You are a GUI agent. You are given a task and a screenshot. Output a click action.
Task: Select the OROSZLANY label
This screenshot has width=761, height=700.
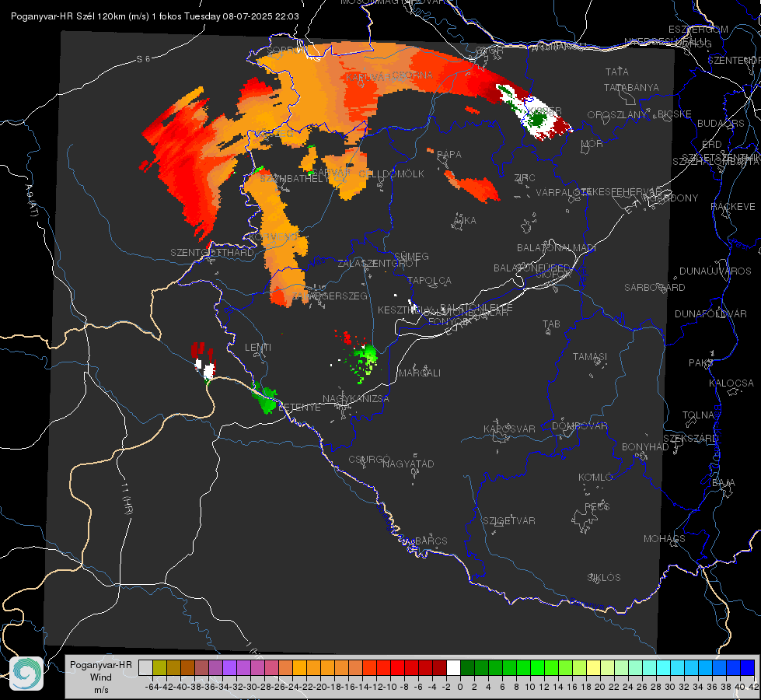617,115
